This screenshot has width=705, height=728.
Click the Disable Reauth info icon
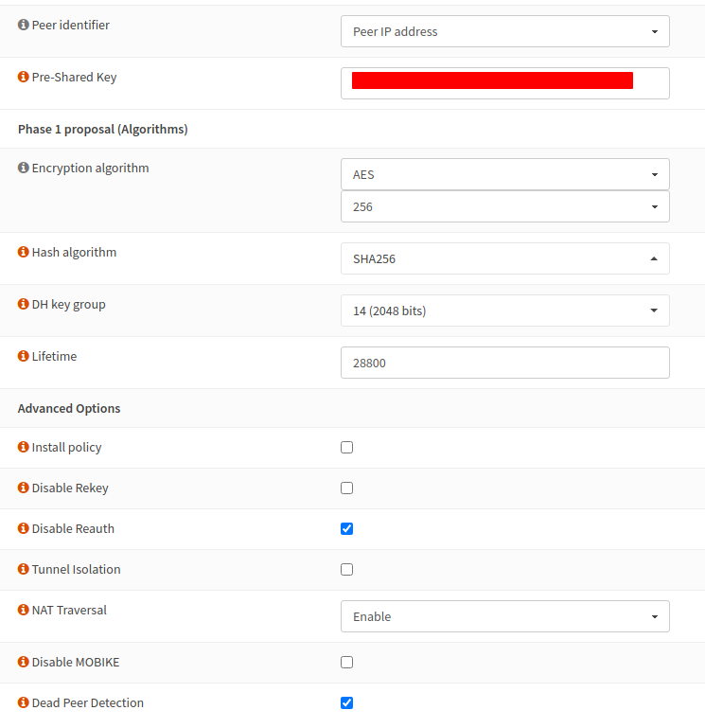24,528
